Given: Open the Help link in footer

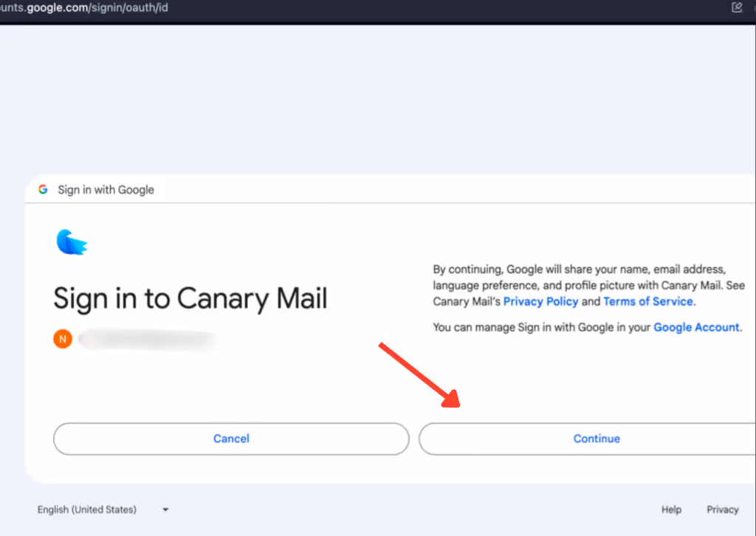Looking at the screenshot, I should 671,509.
